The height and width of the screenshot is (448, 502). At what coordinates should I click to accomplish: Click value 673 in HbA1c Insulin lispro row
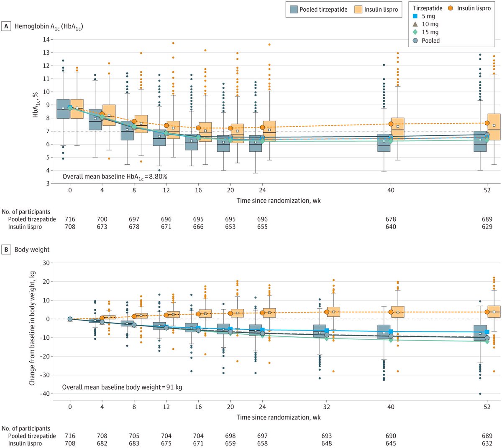tap(102, 227)
